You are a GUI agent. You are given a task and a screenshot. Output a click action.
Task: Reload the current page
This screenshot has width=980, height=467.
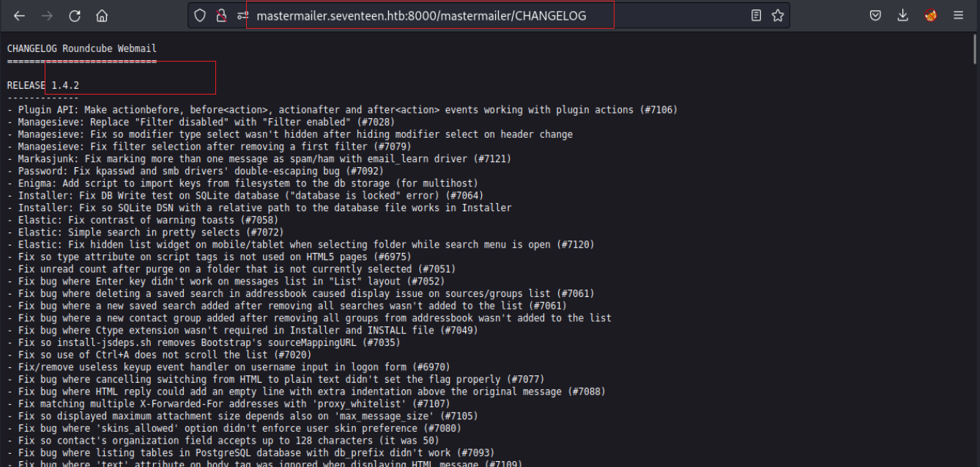(75, 15)
